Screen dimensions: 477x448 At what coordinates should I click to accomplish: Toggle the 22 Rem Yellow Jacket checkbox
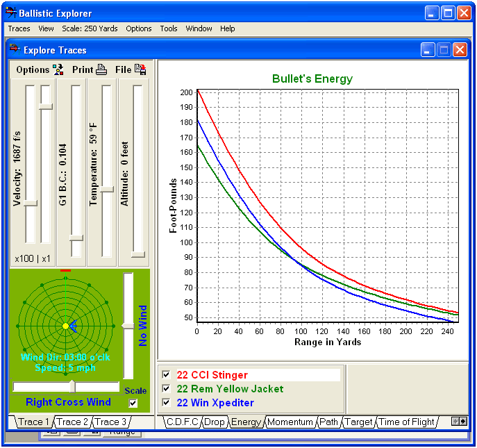tap(166, 389)
